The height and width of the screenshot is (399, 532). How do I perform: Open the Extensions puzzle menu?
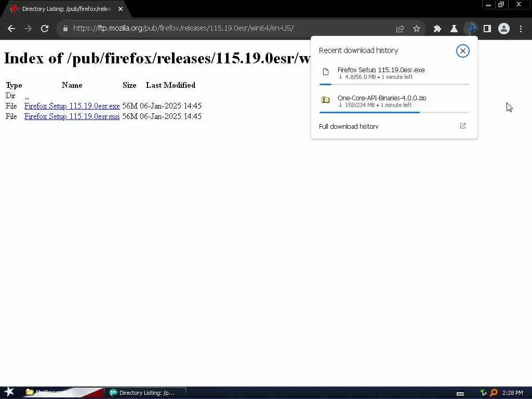click(437, 29)
